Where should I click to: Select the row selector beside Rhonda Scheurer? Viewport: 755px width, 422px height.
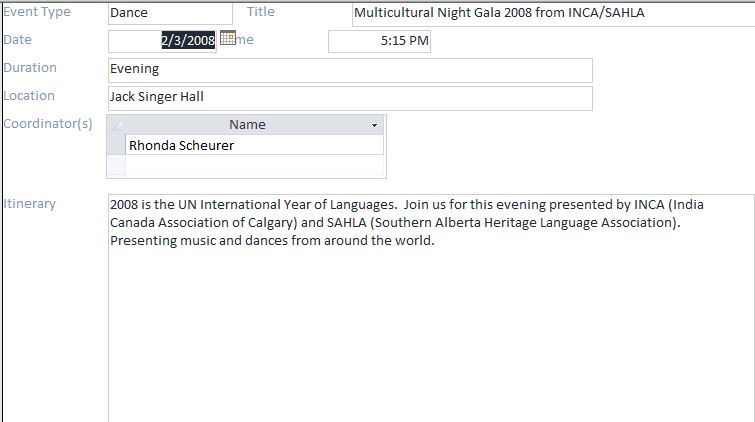117,145
